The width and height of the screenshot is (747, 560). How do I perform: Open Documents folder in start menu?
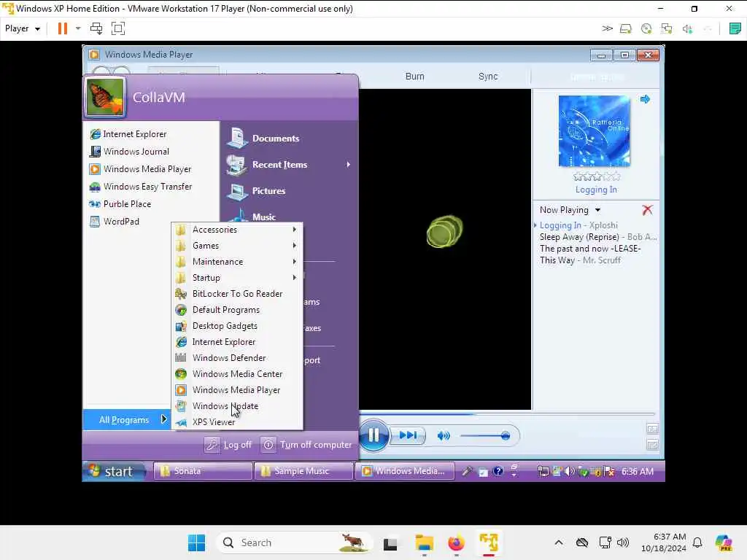(x=263, y=138)
